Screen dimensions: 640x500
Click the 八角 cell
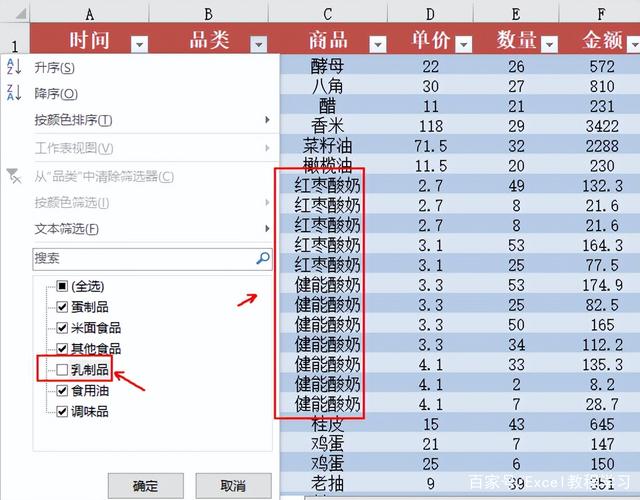coord(327,86)
